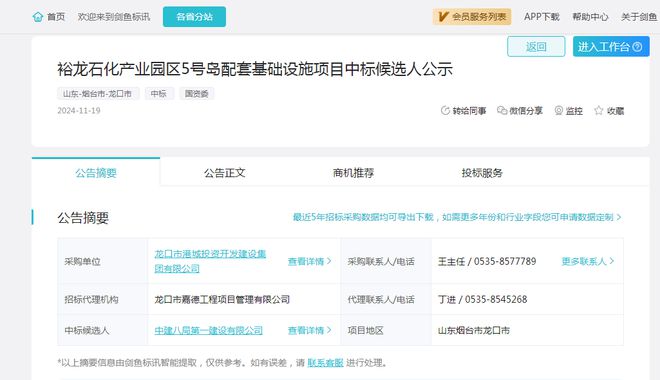Switch to the 投标服务 tab
The width and height of the screenshot is (660, 380).
[x=482, y=173]
